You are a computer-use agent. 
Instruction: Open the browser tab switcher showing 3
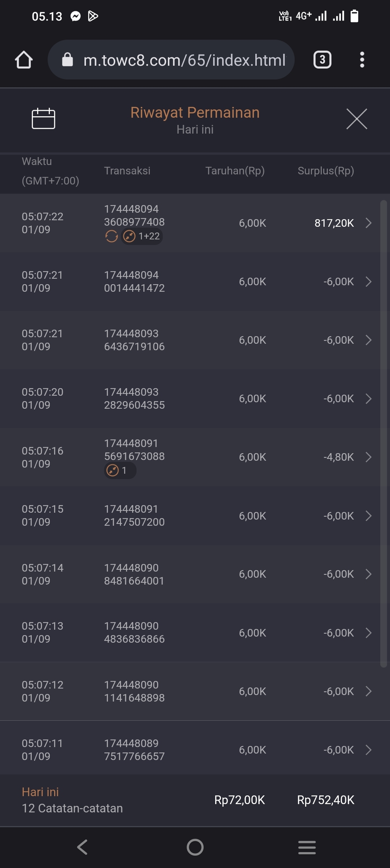click(x=322, y=60)
